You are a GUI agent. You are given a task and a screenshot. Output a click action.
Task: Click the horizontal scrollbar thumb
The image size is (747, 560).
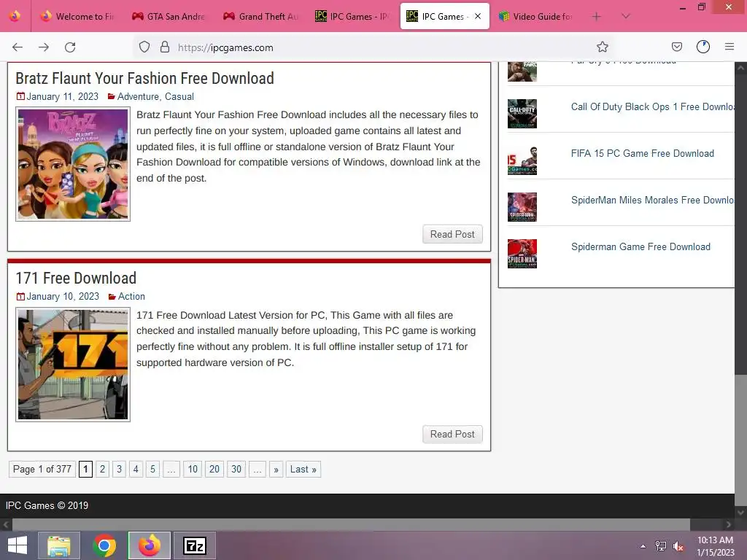(x=351, y=525)
